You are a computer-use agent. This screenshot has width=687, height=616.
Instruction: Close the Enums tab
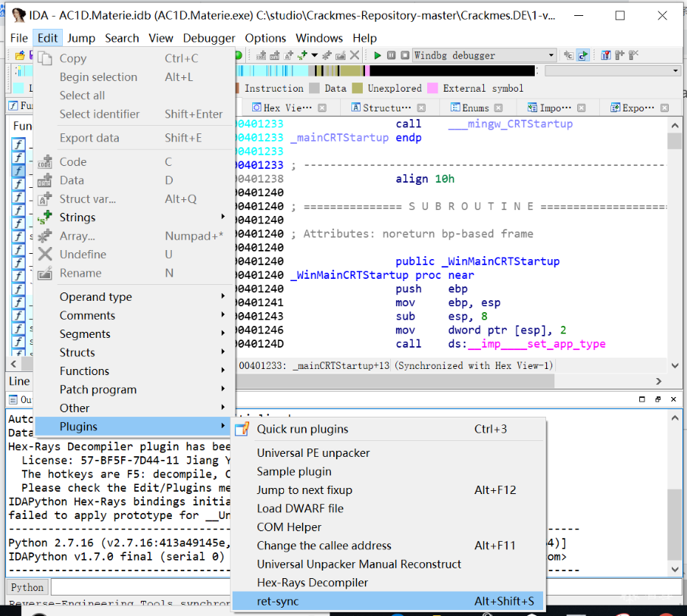(498, 108)
